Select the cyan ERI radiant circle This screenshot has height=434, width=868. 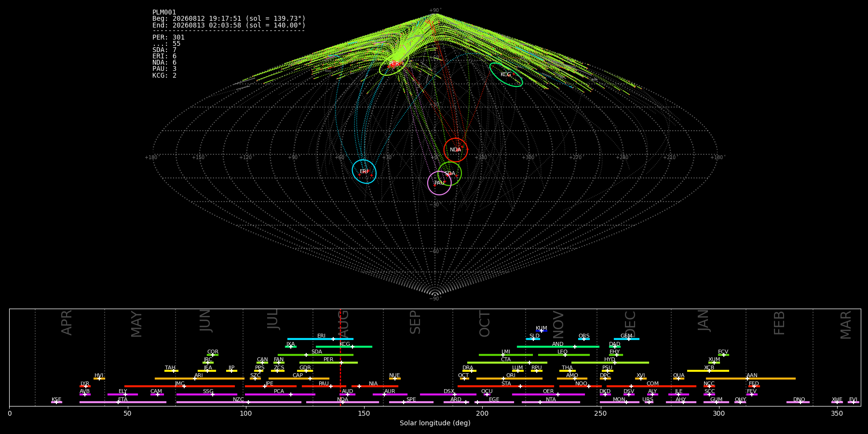tap(364, 172)
